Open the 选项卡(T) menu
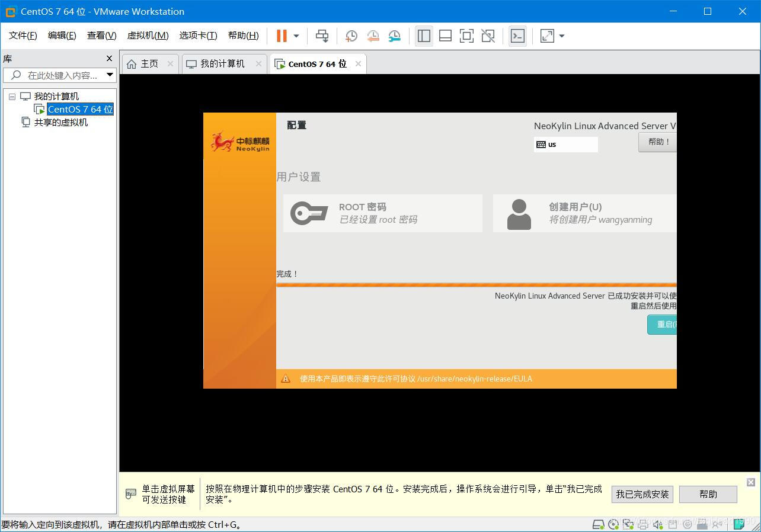761x532 pixels. point(199,36)
